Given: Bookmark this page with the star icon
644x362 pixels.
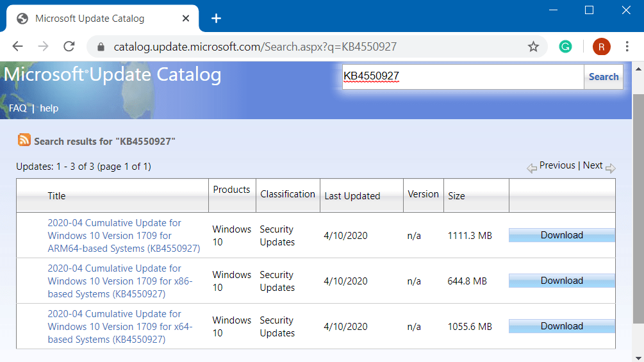Looking at the screenshot, I should click(x=533, y=47).
